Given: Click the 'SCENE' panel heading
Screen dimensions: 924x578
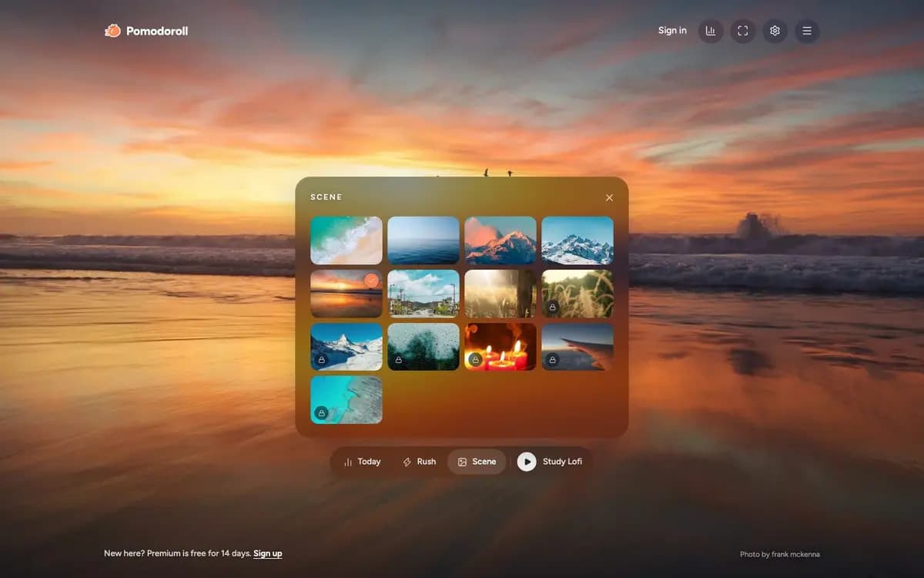Looking at the screenshot, I should (x=326, y=197).
